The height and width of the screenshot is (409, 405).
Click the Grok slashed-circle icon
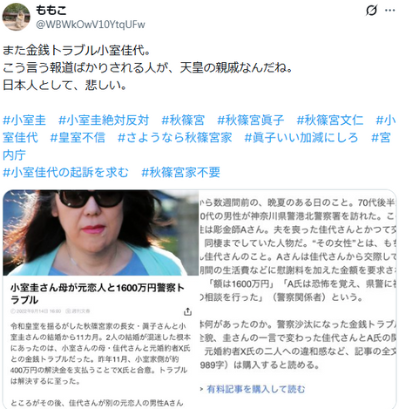[371, 11]
